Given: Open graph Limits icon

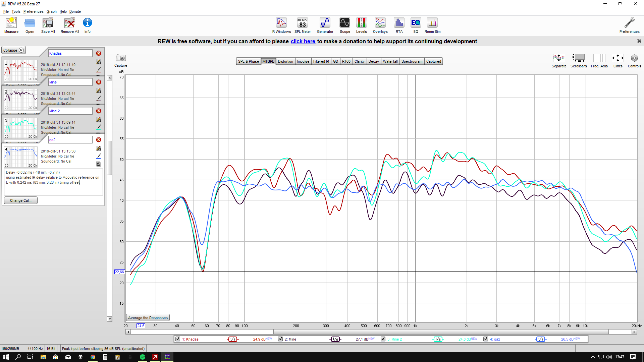Looking at the screenshot, I should tap(618, 61).
